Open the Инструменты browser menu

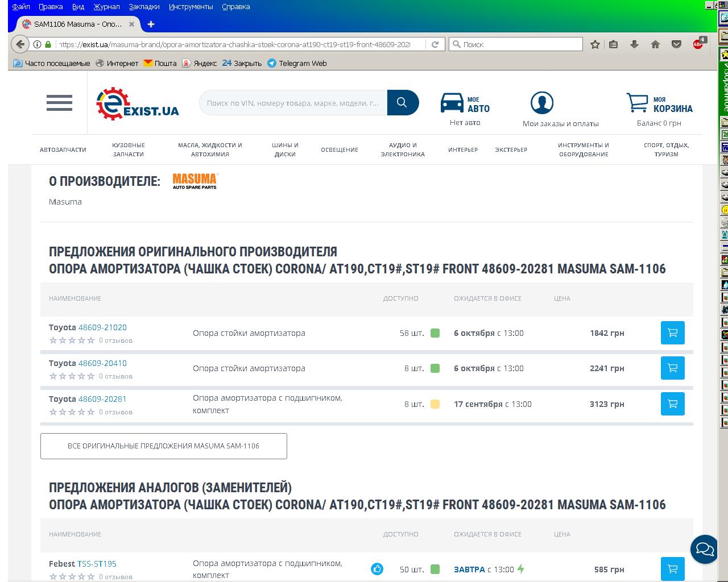click(x=191, y=7)
